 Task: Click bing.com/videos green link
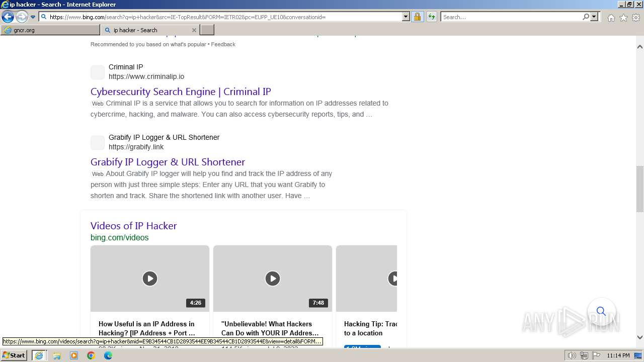pyautogui.click(x=119, y=237)
